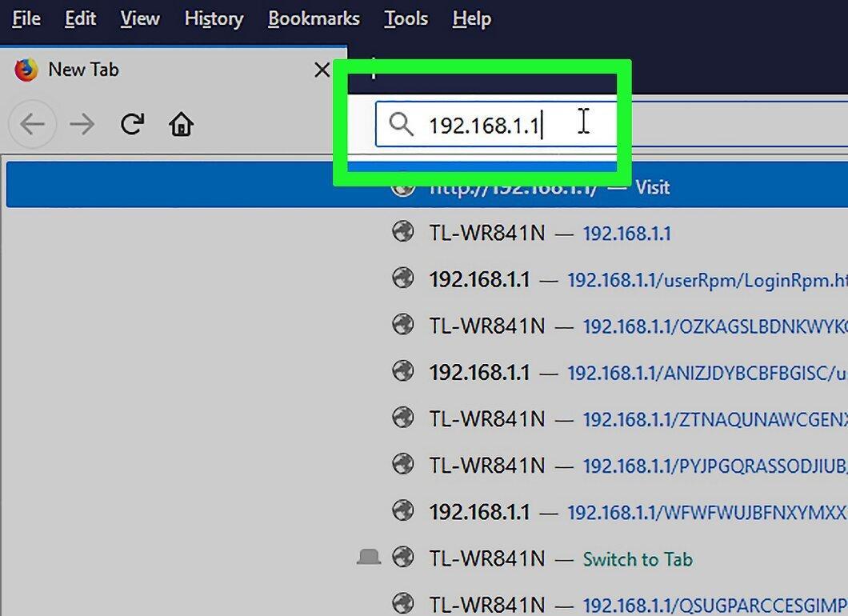Select the New Tab tab

(x=173, y=70)
